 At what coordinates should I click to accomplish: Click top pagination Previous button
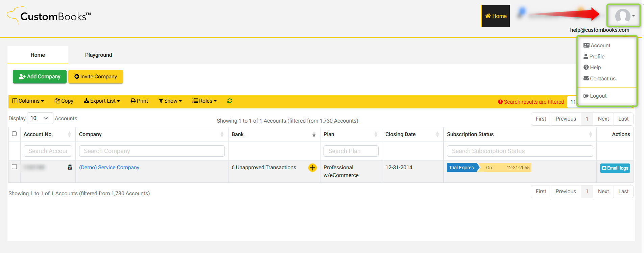click(566, 119)
